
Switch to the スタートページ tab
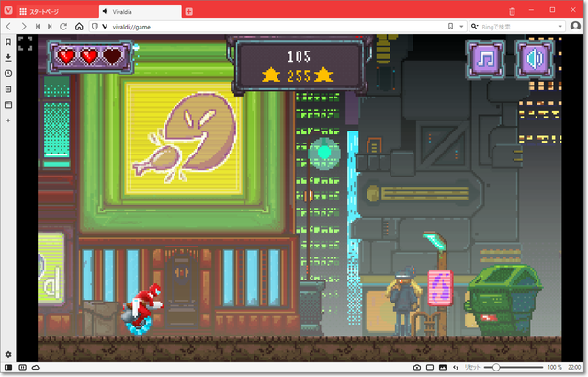tap(55, 10)
